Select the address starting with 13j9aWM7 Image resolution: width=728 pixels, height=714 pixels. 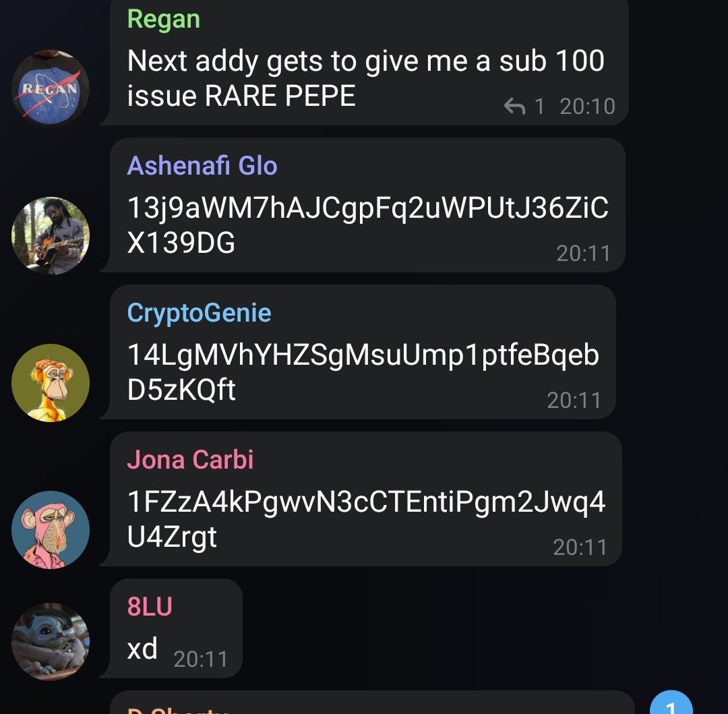tap(367, 225)
